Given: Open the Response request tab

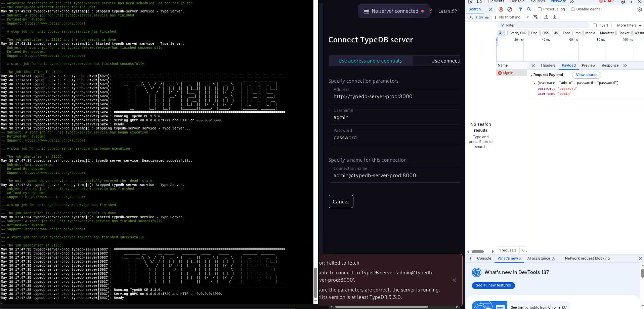Looking at the screenshot, I should 610,66.
